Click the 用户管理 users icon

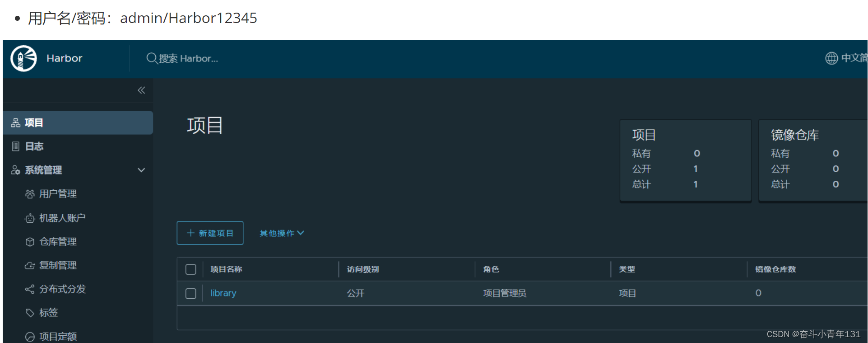click(30, 194)
